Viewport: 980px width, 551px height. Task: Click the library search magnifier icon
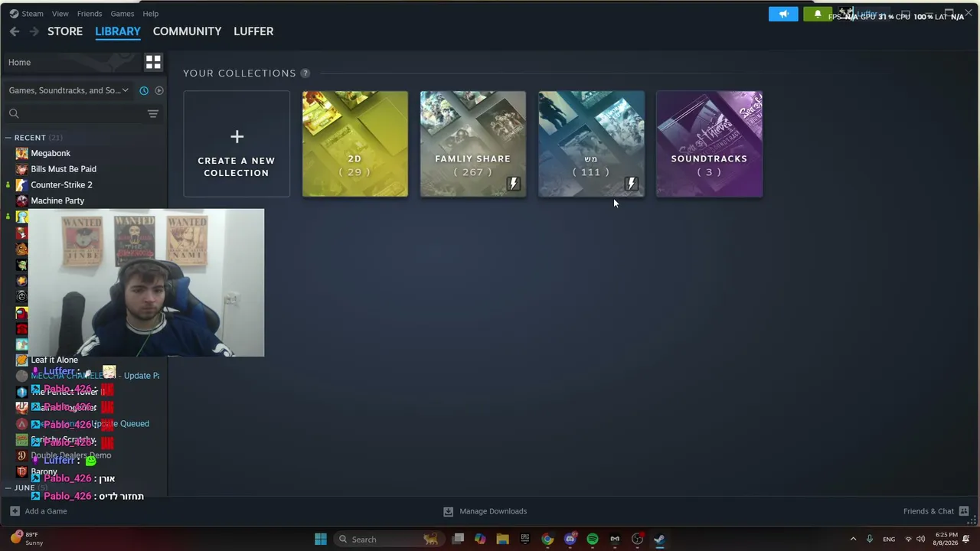coord(14,114)
